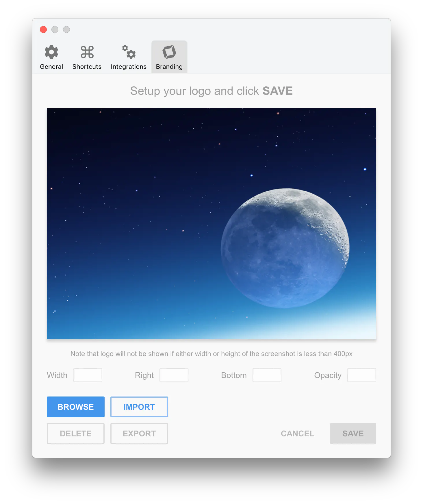Switch to the Shortcuts tab
This screenshot has height=504, width=423.
tap(87, 57)
